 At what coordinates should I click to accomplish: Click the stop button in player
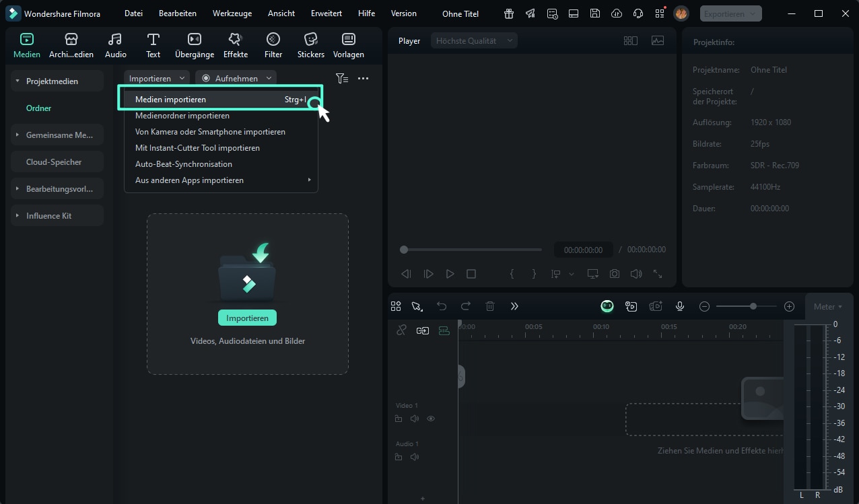[x=471, y=274]
